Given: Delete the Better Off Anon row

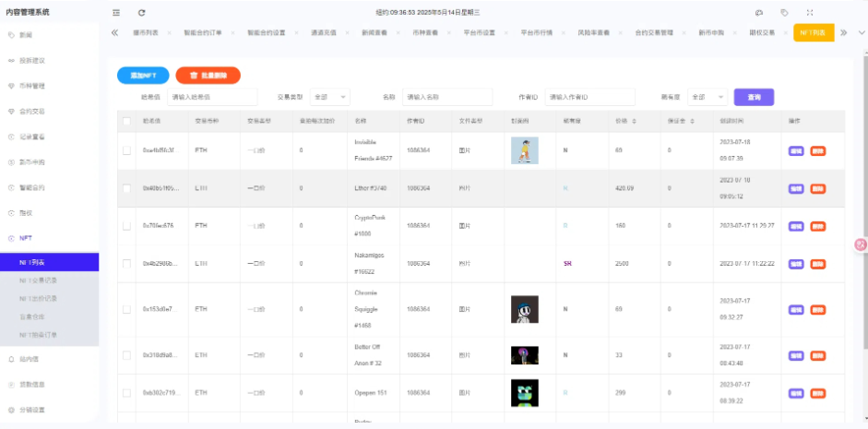Looking at the screenshot, I should (817, 355).
